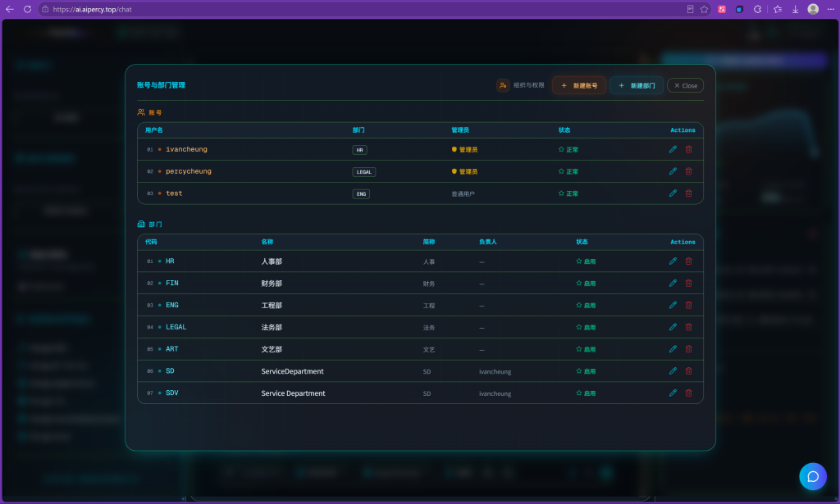Open the browser profile avatar

coord(813,9)
